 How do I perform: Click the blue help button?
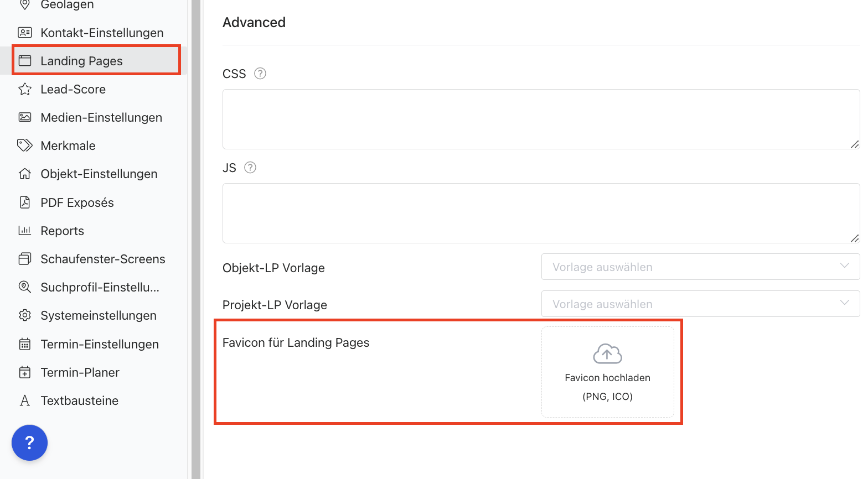(30, 442)
